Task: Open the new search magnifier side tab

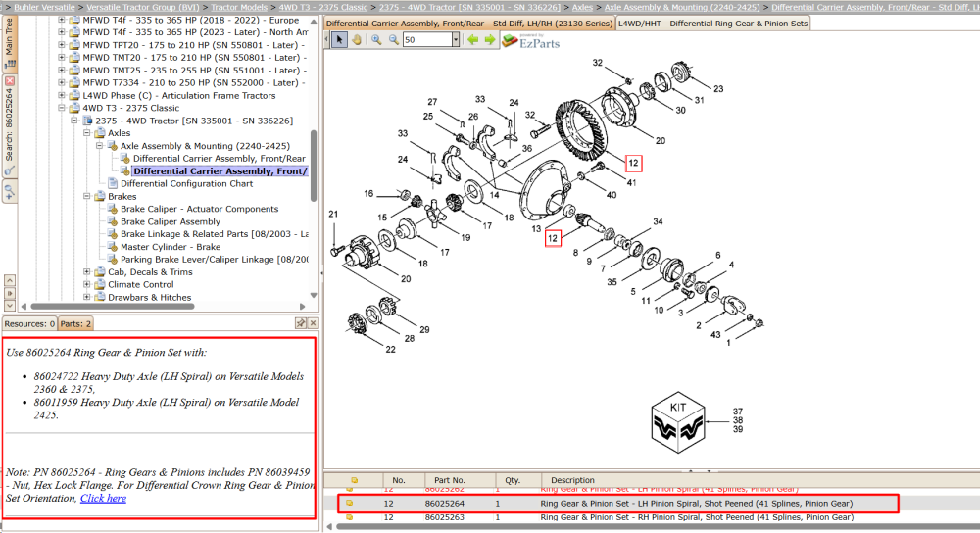Action: (10, 191)
